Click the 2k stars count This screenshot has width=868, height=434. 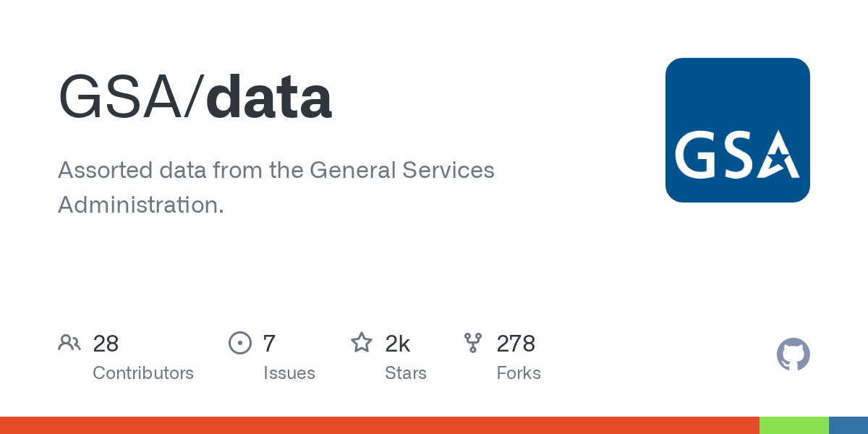pyautogui.click(x=397, y=344)
